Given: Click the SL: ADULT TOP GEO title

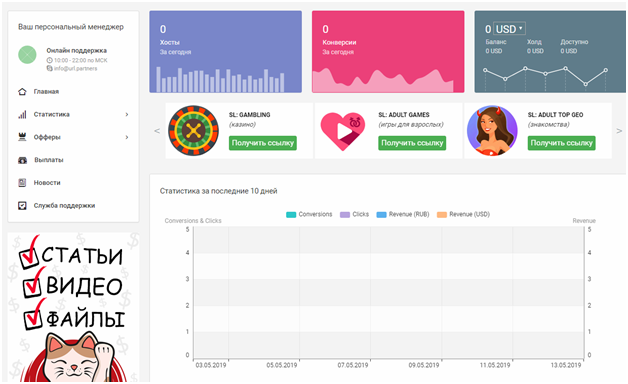Looking at the screenshot, I should (555, 115).
